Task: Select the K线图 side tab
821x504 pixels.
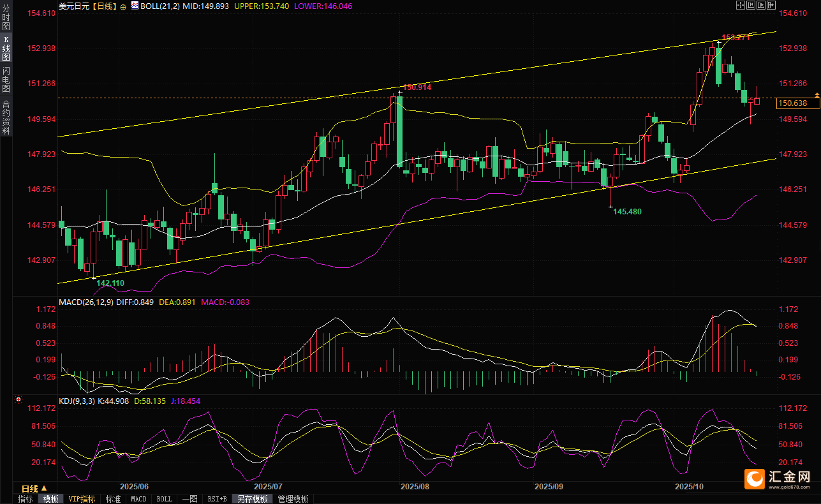Action: click(6, 49)
